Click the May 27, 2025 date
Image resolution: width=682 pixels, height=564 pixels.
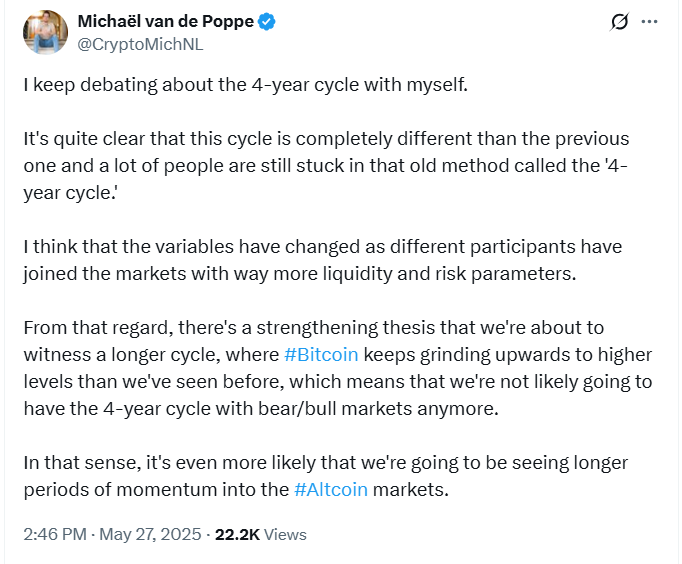tap(150, 534)
